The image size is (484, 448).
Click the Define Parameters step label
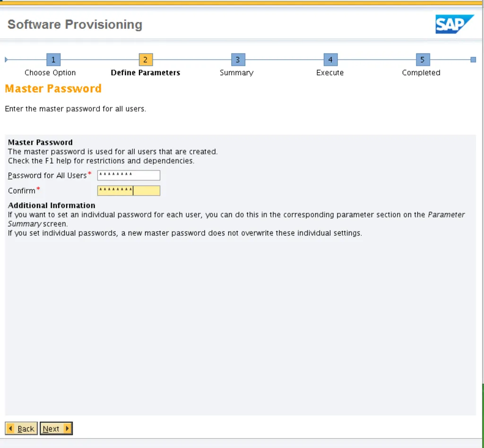coord(145,73)
